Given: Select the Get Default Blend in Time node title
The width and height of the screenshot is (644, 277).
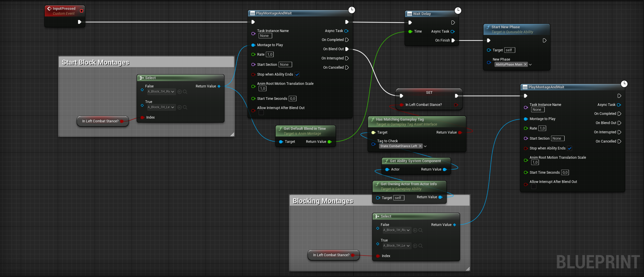Looking at the screenshot, I should (305, 129).
